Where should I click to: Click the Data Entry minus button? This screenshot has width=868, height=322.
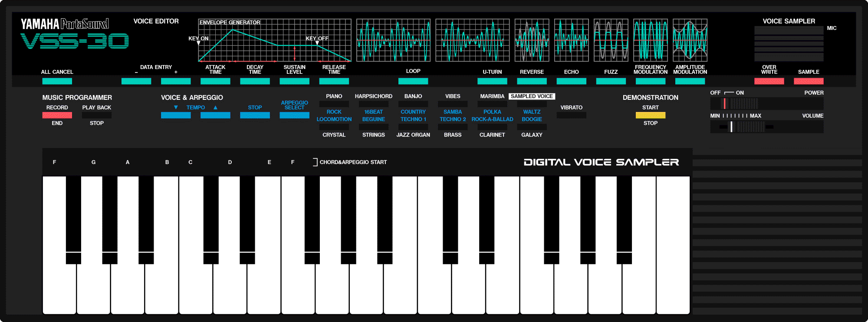136,81
